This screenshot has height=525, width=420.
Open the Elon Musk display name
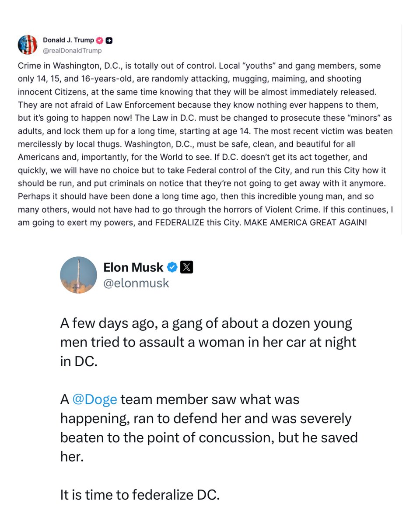click(x=133, y=267)
